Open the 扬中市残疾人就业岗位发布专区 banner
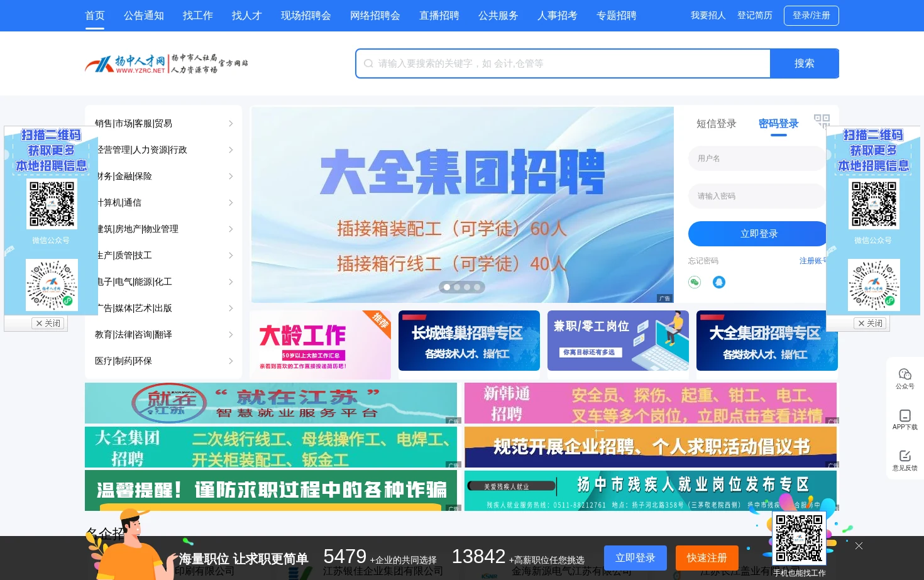 tap(651, 491)
